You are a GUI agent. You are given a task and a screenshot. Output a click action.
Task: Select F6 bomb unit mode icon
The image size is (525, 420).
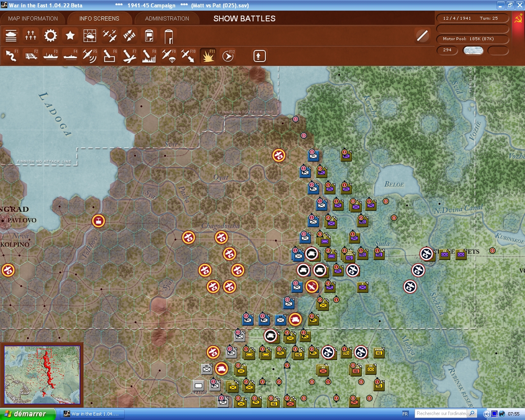pos(110,56)
